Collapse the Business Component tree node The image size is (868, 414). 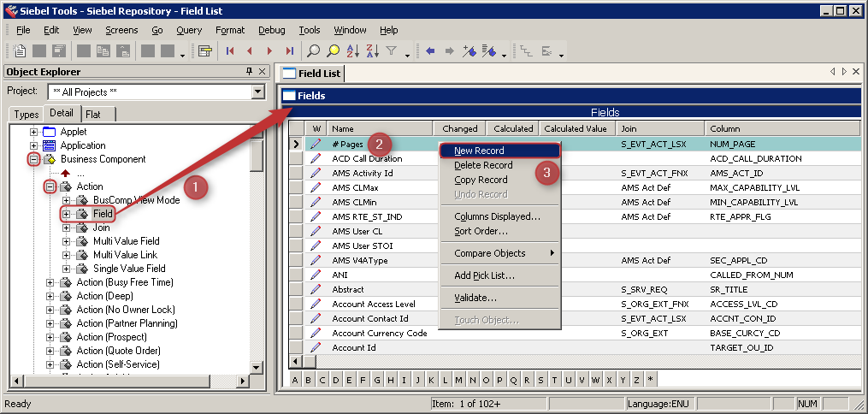click(33, 159)
